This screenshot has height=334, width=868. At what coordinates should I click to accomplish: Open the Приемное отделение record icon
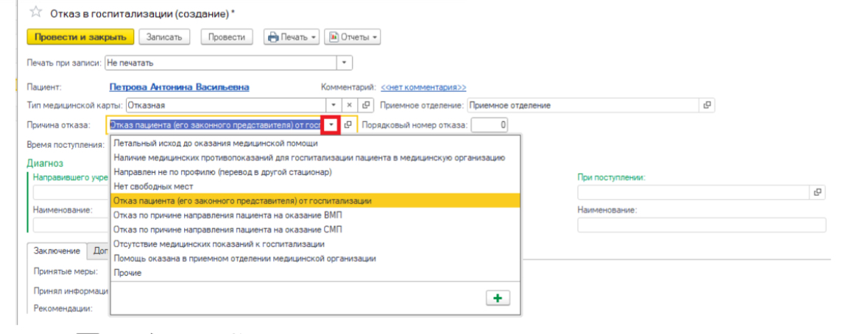coord(706,105)
